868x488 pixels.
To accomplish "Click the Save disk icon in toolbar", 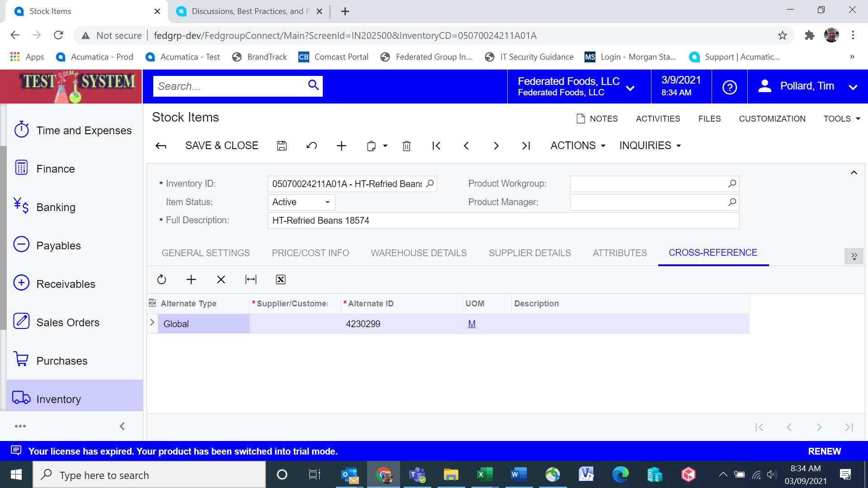I will [x=282, y=145].
